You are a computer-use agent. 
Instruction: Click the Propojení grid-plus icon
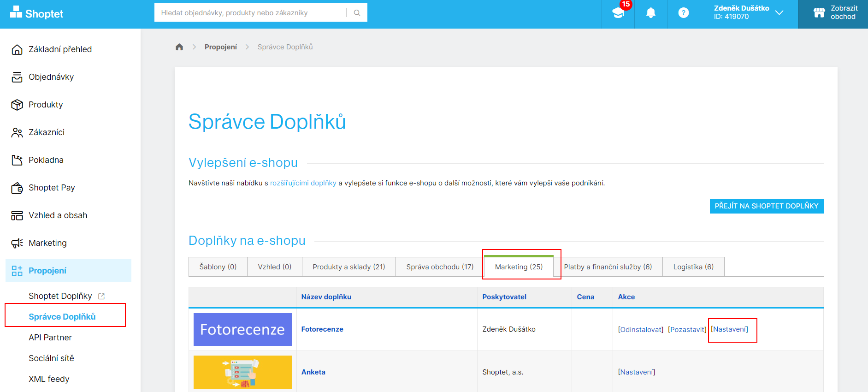coord(17,271)
